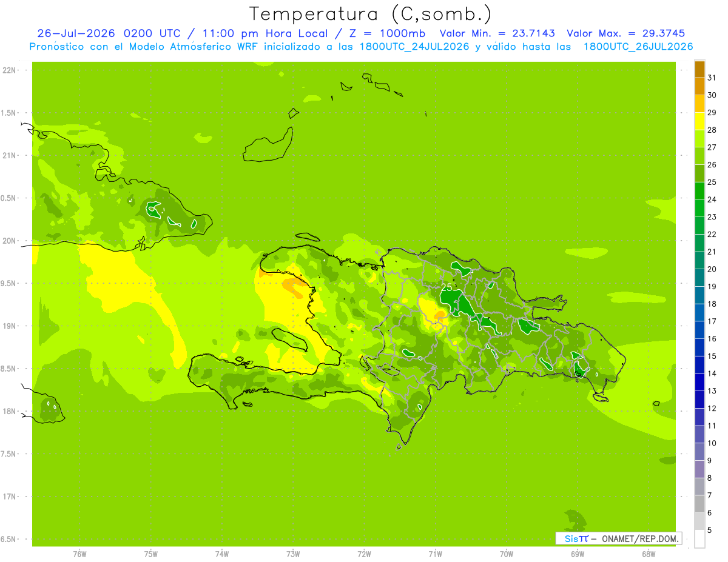Select the '1800UTC_26JUL2026' valid-until time

pos(638,47)
